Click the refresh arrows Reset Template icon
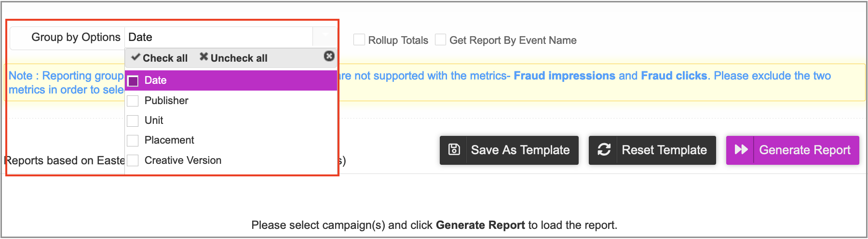868x239 pixels. tap(604, 150)
